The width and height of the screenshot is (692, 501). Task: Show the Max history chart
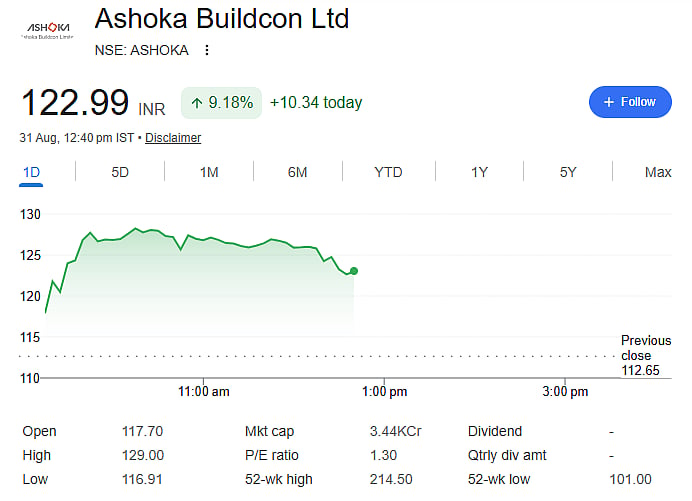point(658,172)
